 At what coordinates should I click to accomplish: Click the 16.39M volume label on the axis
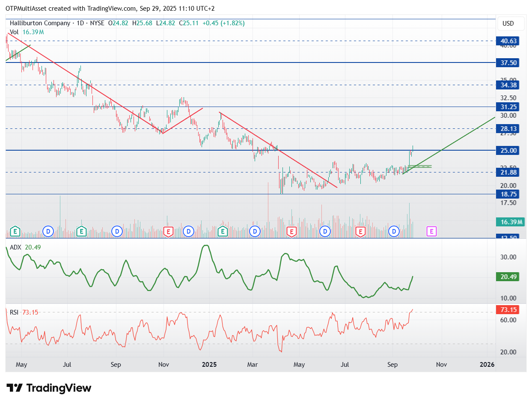pos(510,222)
